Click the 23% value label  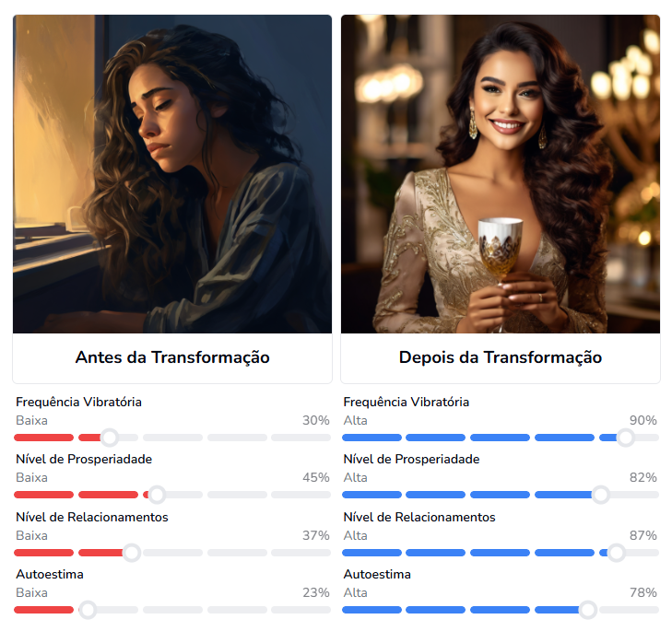click(x=316, y=593)
